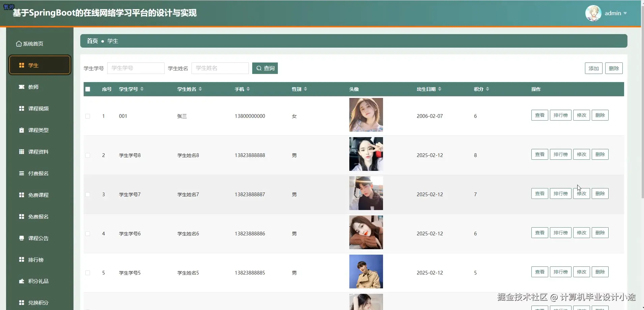
Task: Click the 查询 search button
Action: [x=265, y=68]
